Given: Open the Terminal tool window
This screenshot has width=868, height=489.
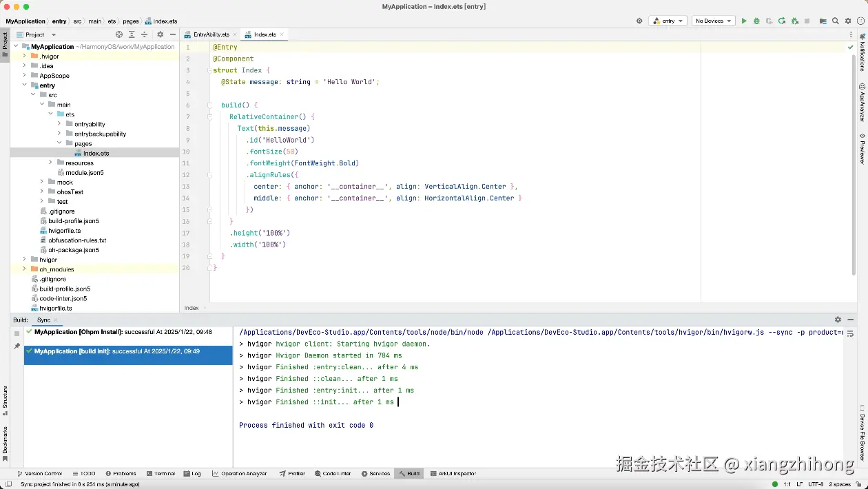Looking at the screenshot, I should coord(160,474).
